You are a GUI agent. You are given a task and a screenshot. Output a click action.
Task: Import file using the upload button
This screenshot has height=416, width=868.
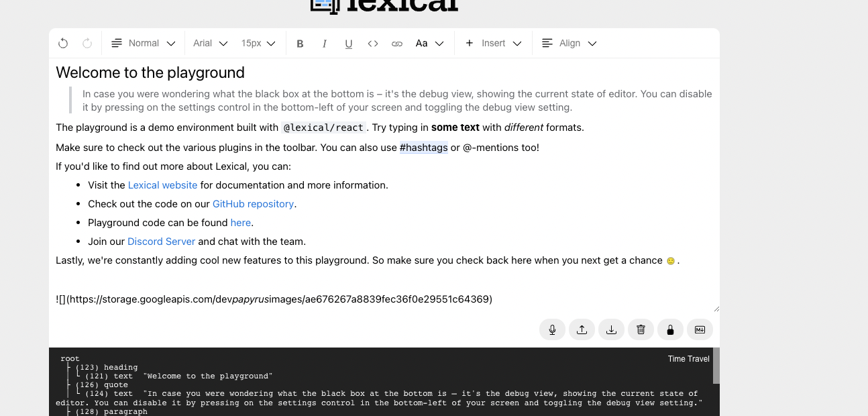point(582,329)
